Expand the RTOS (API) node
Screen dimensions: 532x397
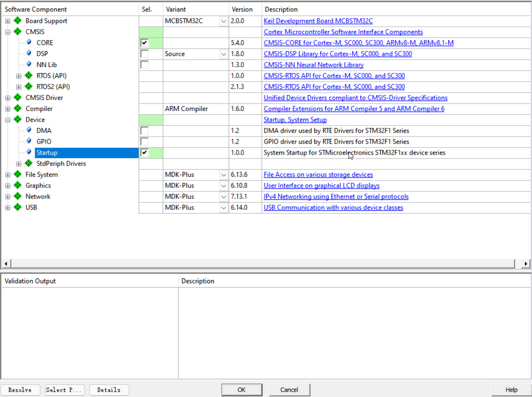19,76
